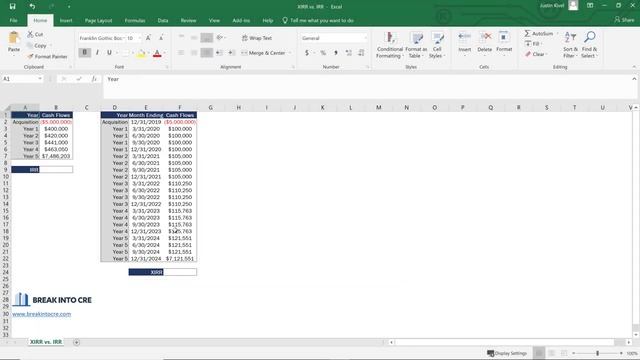Open the Sort & Filter menu
The image size is (640, 360).
coord(570,45)
